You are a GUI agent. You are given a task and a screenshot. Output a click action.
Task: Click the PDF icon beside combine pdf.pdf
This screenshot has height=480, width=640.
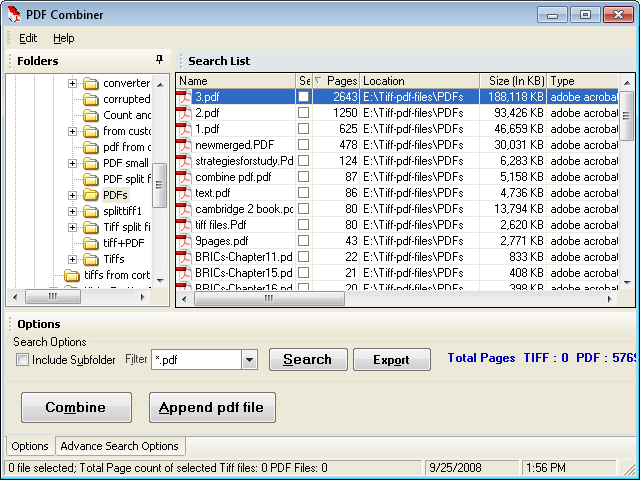coord(184,177)
